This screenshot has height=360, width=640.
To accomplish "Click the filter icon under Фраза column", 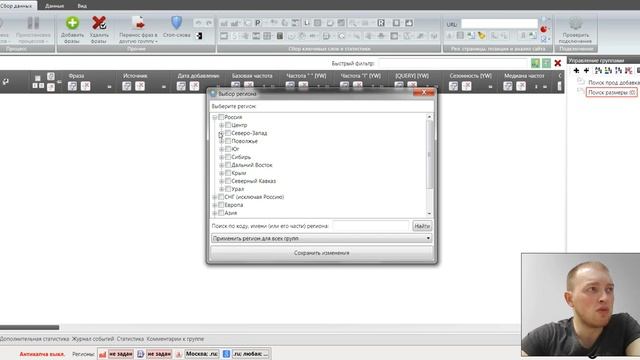I will pos(72,86).
